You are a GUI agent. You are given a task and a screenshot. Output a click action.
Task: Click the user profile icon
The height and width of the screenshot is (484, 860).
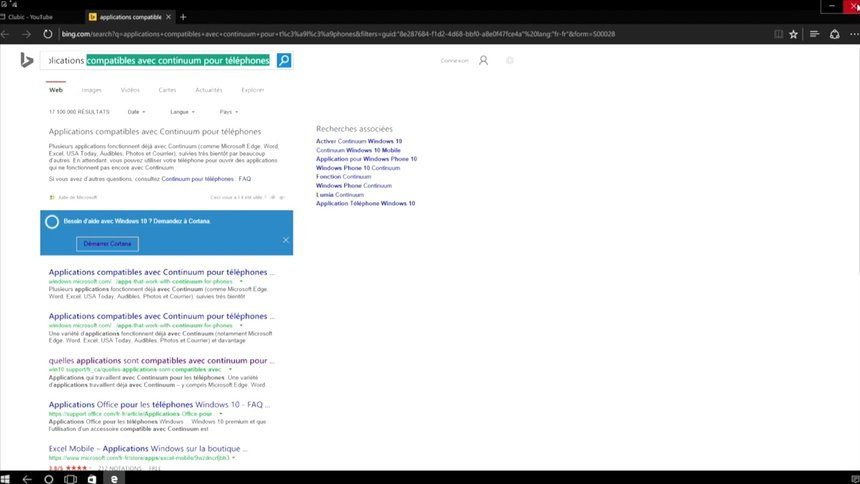pos(483,60)
